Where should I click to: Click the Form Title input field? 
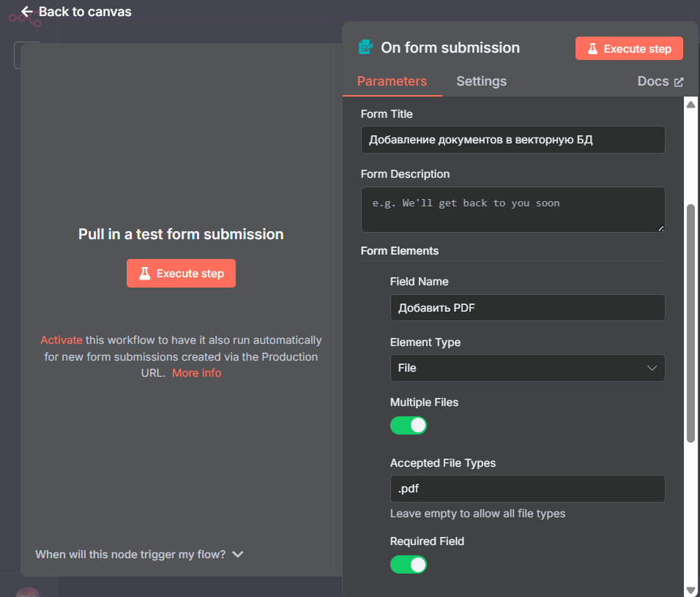pos(513,140)
